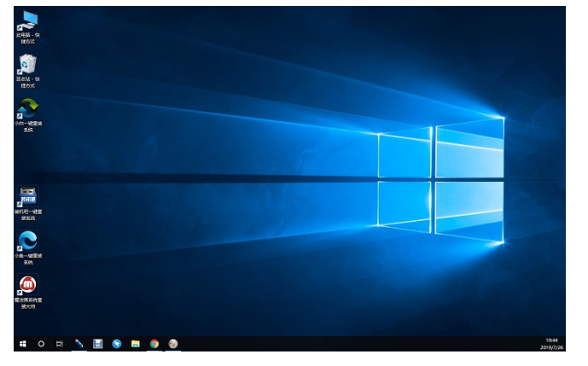Image resolution: width=588 pixels, height=366 pixels.
Task: Open the Windows Start menu
Action: point(23,343)
